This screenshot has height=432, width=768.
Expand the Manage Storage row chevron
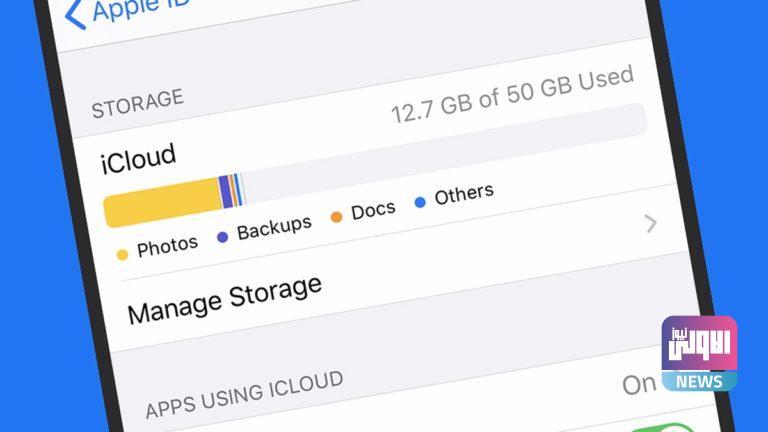click(651, 223)
